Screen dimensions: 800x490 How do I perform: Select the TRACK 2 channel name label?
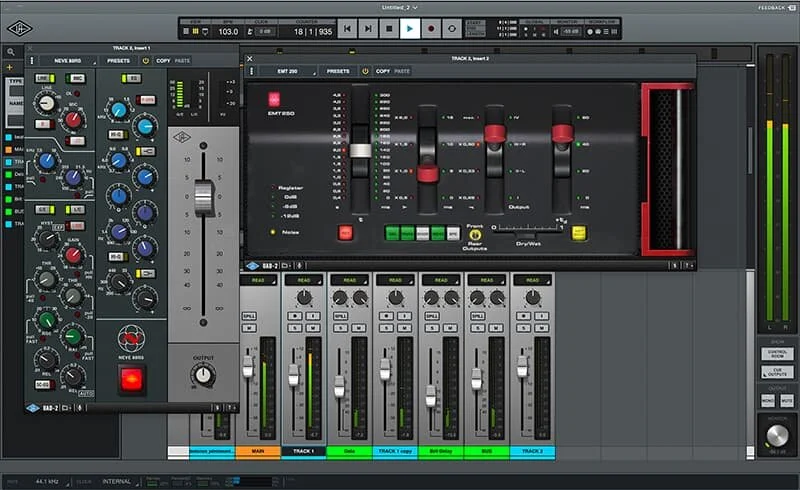coord(533,451)
